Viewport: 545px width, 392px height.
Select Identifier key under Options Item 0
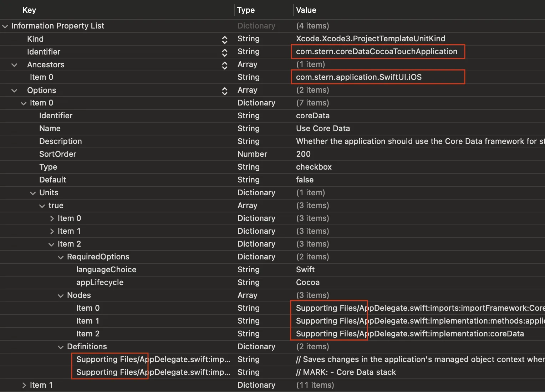[x=56, y=115]
